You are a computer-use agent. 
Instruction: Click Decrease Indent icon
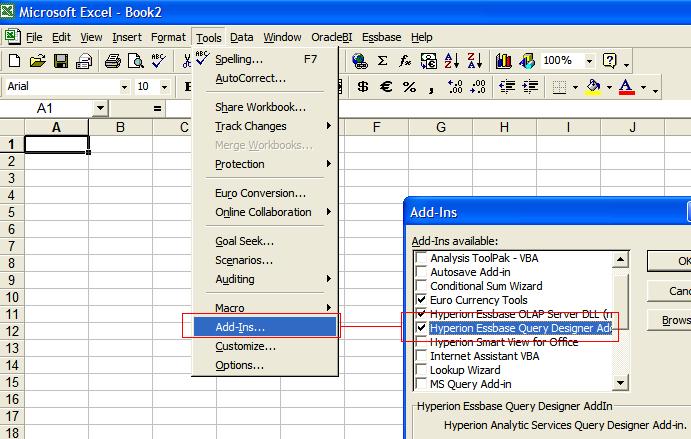(x=507, y=86)
